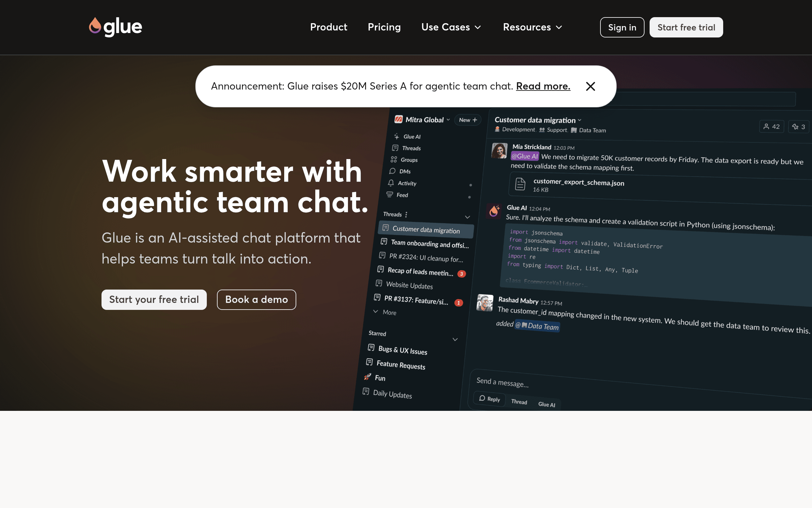The width and height of the screenshot is (812, 508).
Task: Open the Resources dropdown menu
Action: [x=533, y=27]
